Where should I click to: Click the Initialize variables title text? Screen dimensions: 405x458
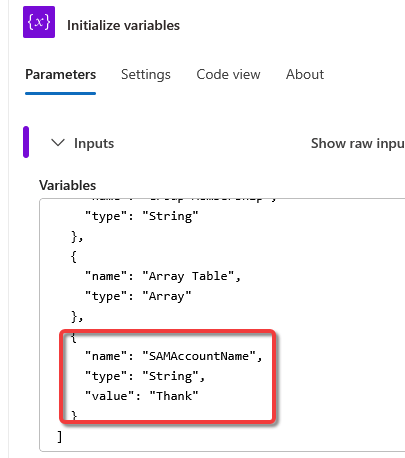(x=123, y=25)
